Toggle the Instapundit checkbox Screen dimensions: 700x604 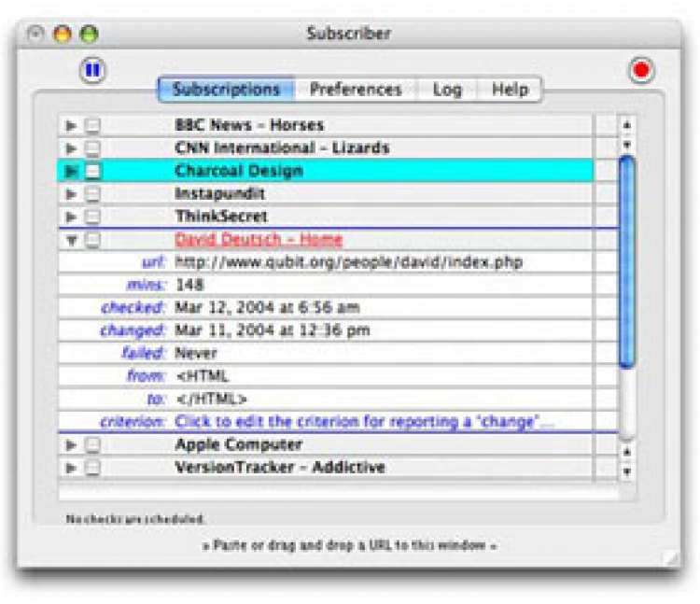click(92, 194)
